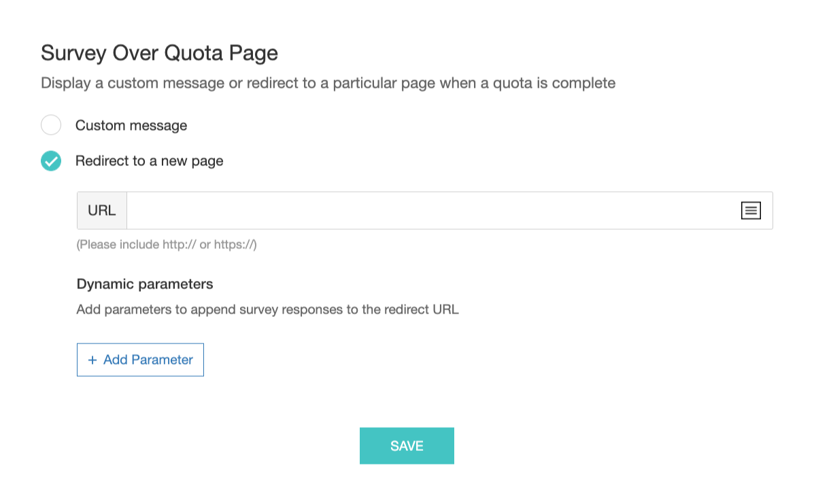Click the white SAVE text on teal button
Screen dimensions: 814x504
point(407,446)
